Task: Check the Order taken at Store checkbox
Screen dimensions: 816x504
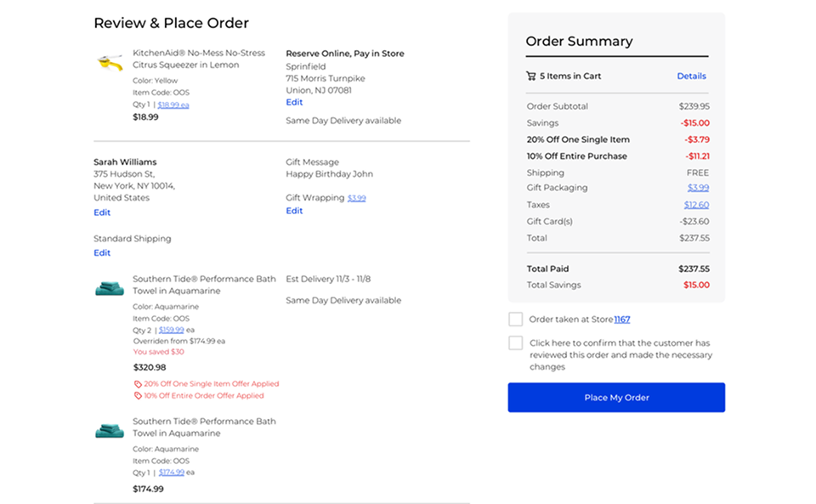Action: (x=515, y=319)
